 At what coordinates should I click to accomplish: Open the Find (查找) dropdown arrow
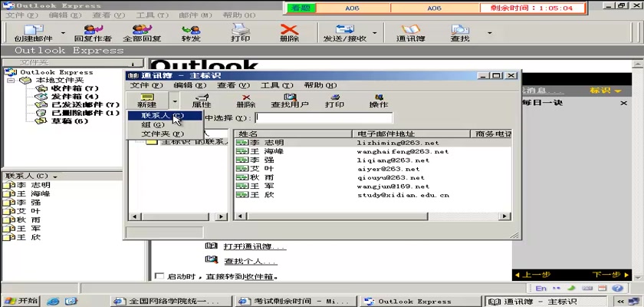[x=489, y=33]
